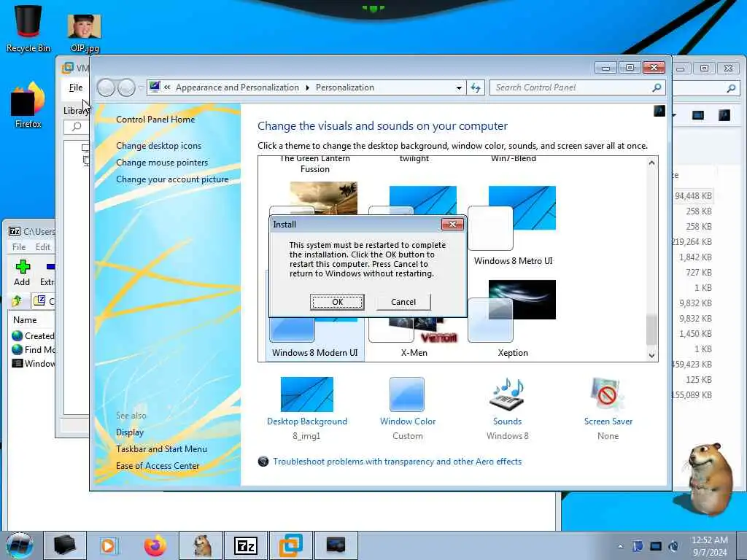
Task: Toggle the preview pane icon in Explorer
Action: (x=697, y=115)
